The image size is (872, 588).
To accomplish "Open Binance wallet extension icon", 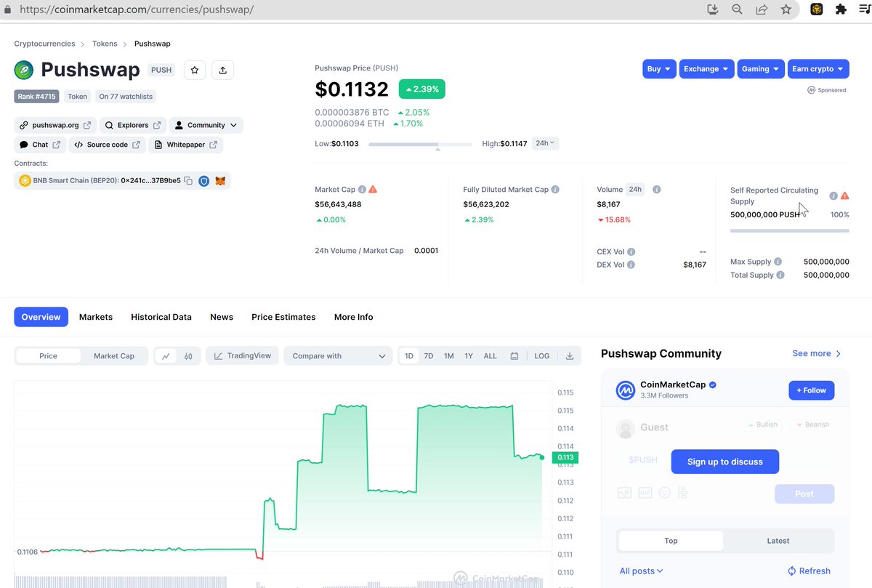I will [817, 9].
